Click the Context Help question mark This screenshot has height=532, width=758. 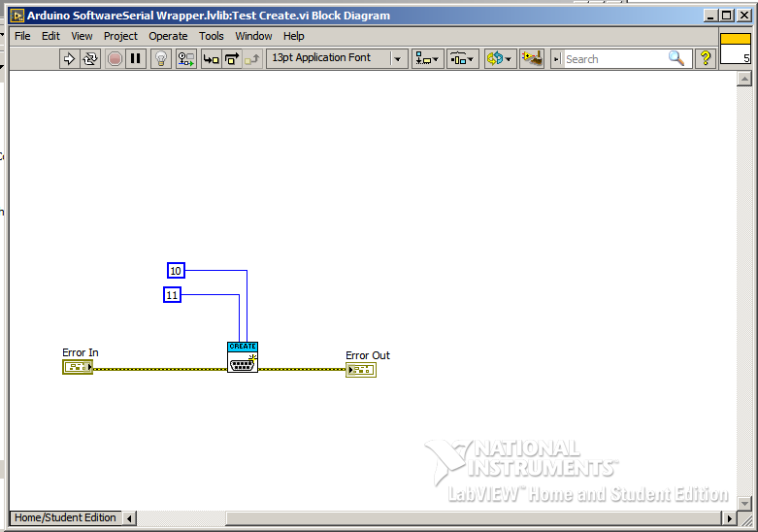706,58
